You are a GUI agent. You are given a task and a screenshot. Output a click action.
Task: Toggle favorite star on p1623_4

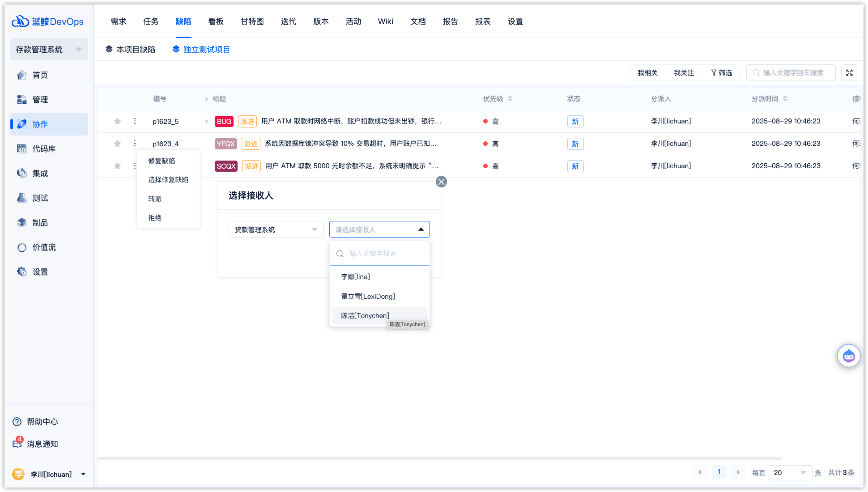click(x=117, y=144)
